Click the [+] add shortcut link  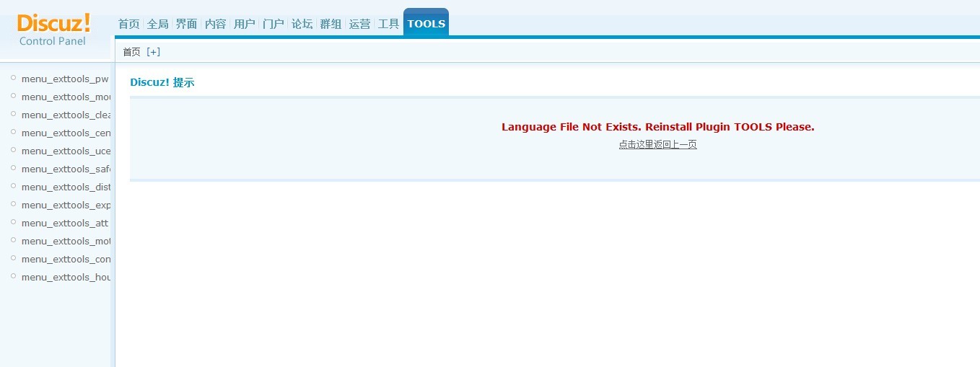click(x=153, y=52)
